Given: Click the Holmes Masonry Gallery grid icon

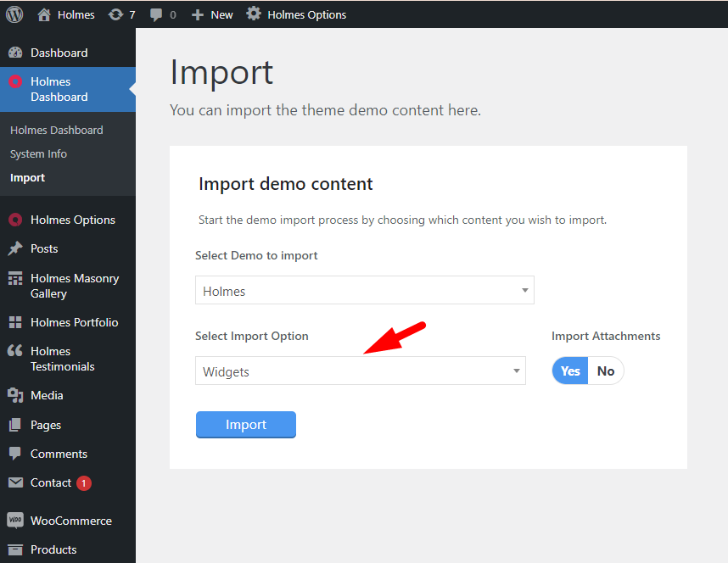Looking at the screenshot, I should (15, 278).
